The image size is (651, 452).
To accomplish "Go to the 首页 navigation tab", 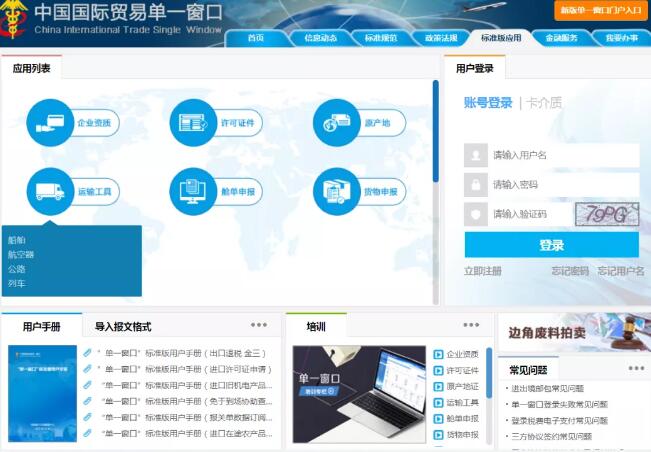I will coord(256,38).
